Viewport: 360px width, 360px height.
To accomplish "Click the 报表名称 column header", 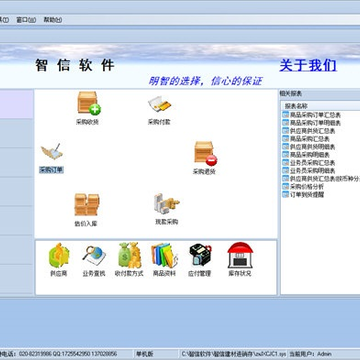I will point(321,106).
